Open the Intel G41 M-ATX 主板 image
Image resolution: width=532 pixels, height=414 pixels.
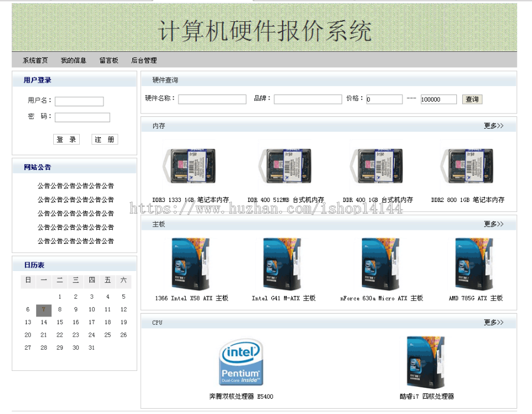click(x=283, y=264)
